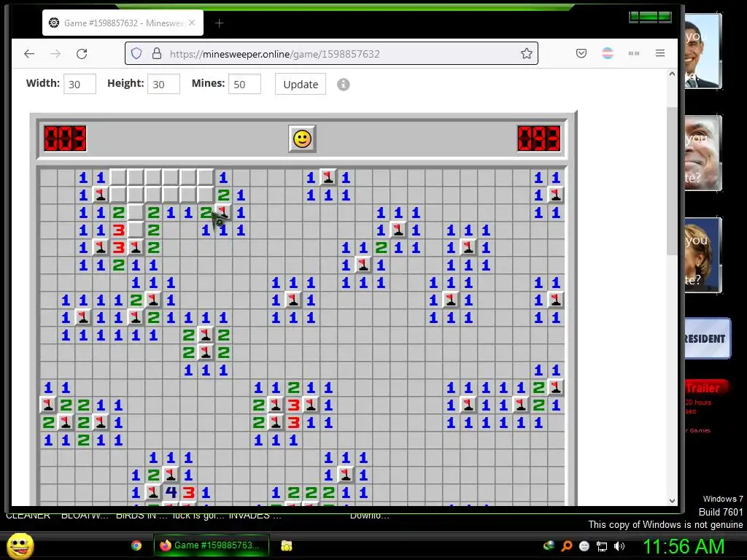The height and width of the screenshot is (560, 747).
Task: Click the browser forward arrow
Action: point(55,54)
